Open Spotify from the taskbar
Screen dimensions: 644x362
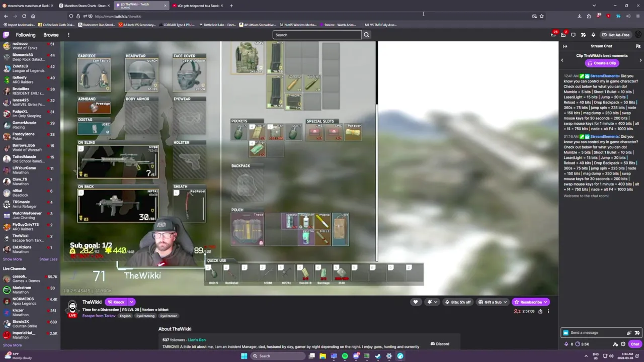[345, 356]
